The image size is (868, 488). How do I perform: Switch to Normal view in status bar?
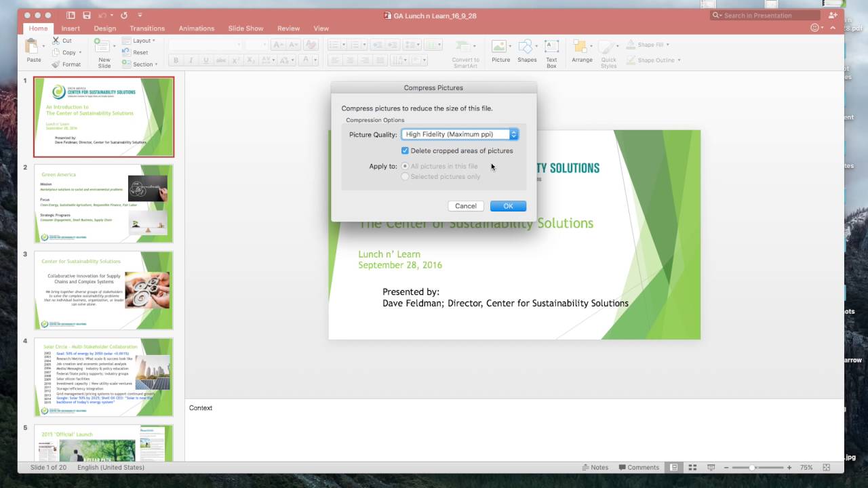pos(673,468)
